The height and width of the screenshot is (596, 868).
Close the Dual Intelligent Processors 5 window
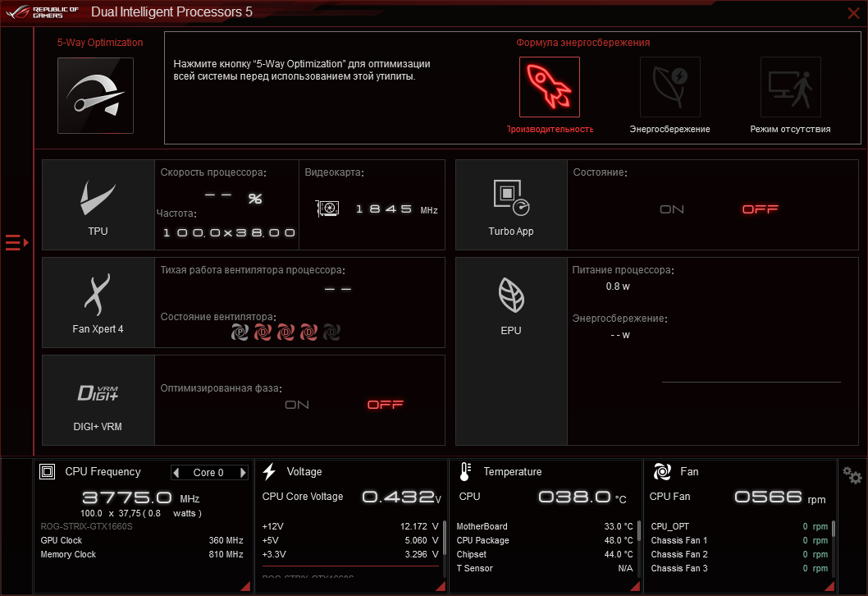point(853,13)
